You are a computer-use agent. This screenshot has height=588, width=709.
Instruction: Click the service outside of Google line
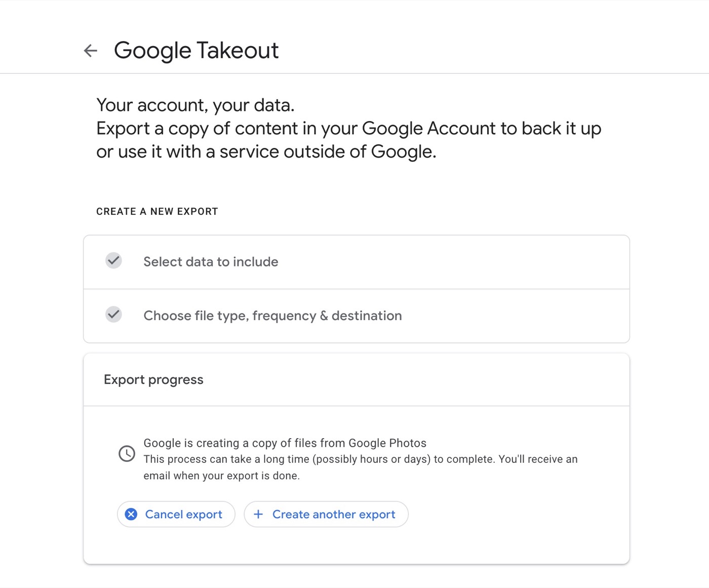tap(266, 152)
